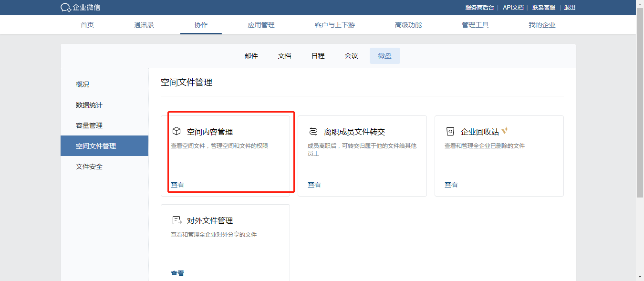Viewport: 644px width, 281px height.
Task: Select 容量管理 in the sidebar
Action: click(x=104, y=125)
